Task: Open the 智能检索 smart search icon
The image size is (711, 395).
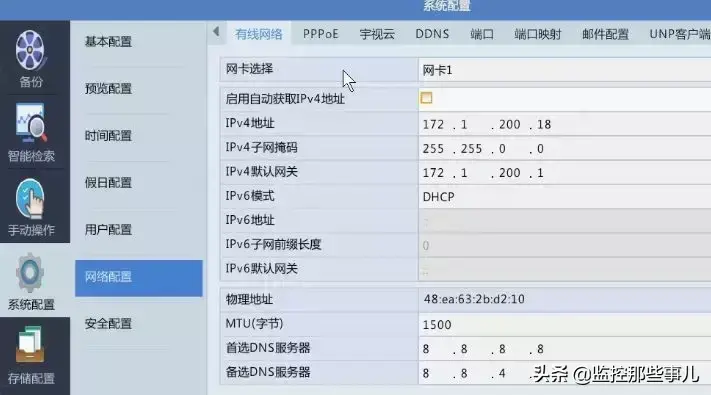Action: pos(30,123)
